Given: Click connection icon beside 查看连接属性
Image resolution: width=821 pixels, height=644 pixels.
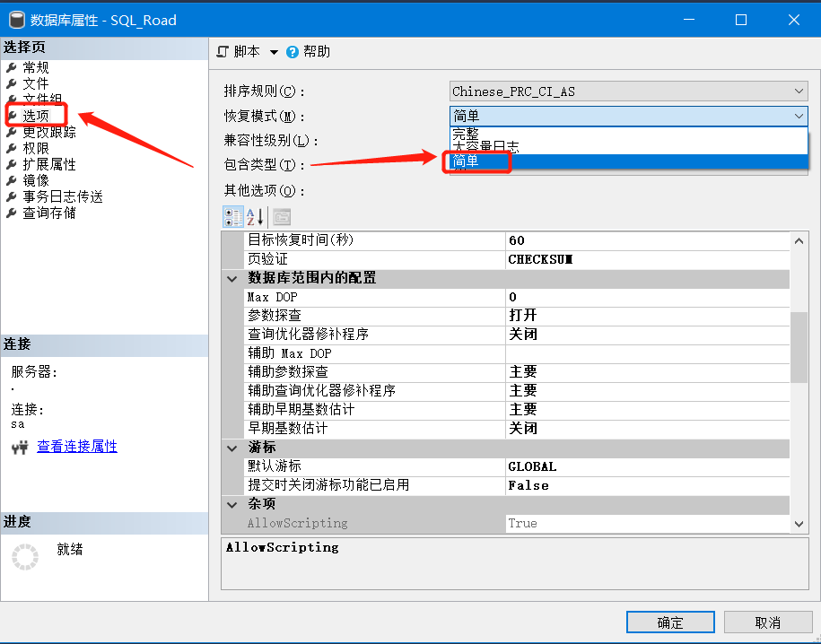Looking at the screenshot, I should click(20, 448).
